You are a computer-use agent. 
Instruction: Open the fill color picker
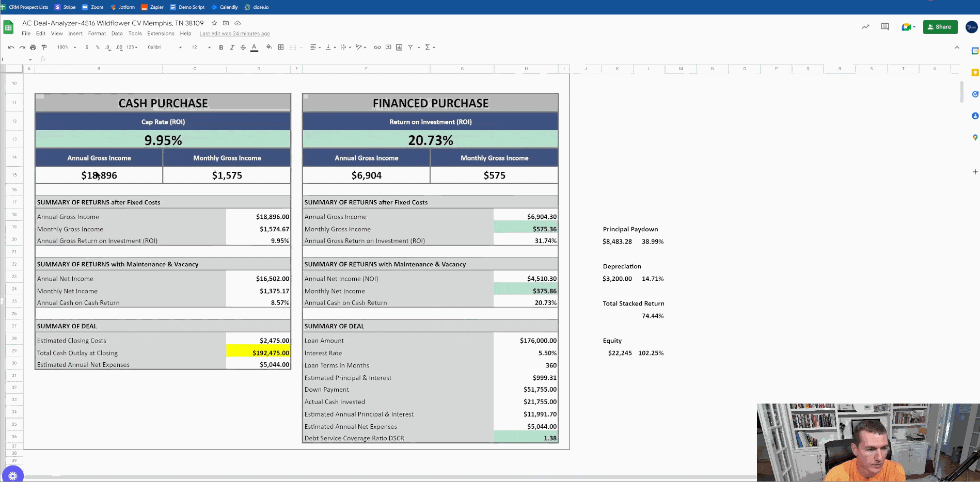(x=268, y=47)
